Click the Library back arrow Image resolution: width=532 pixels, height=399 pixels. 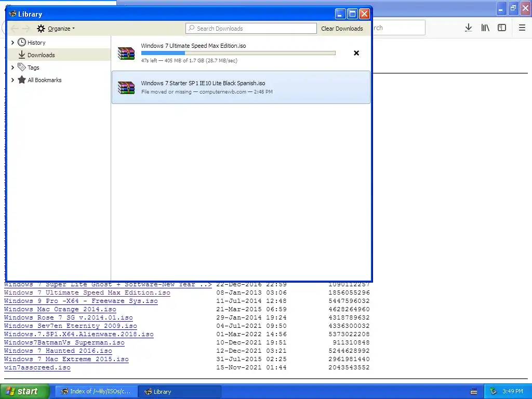[15, 29]
